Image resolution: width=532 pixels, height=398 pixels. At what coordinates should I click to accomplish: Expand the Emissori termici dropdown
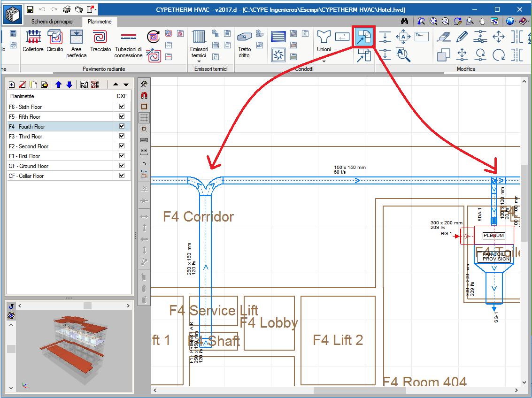[x=199, y=61]
